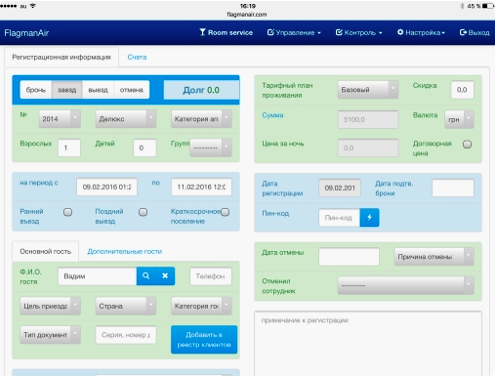The image size is (495, 381).
Task: Select the выезд status toggle
Action: point(98,90)
